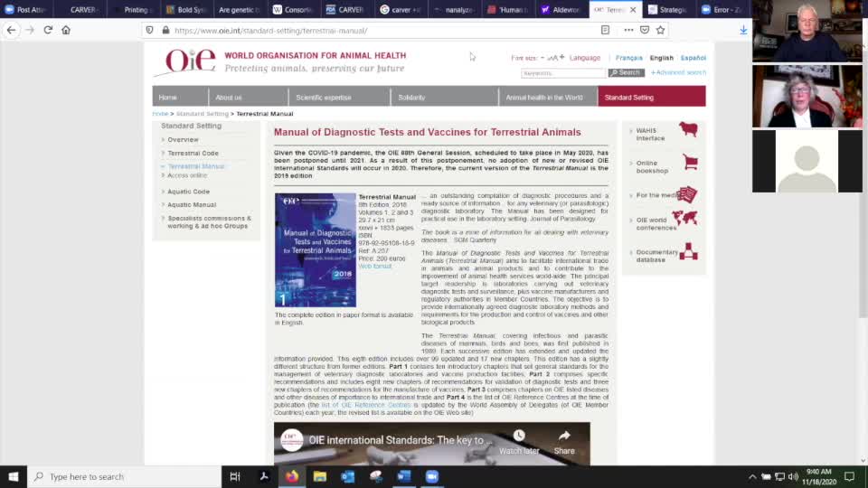Screen dimensions: 868x488
Task: Open the For the media newspaper icon
Action: click(x=687, y=194)
